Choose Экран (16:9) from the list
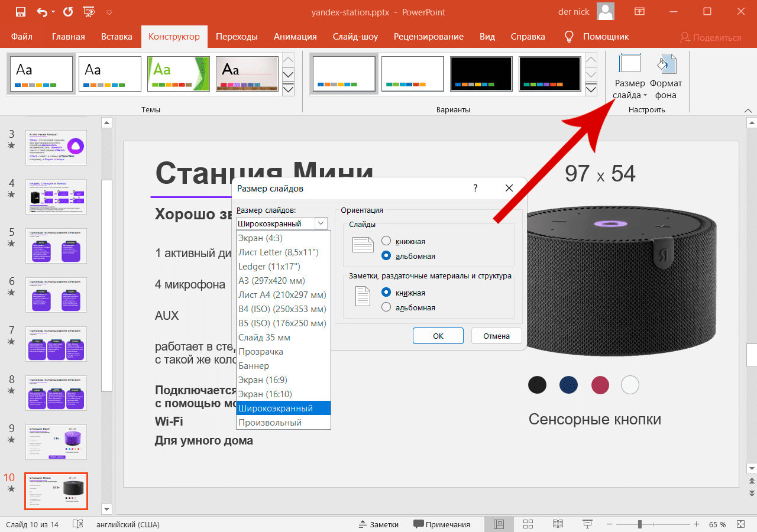The height and width of the screenshot is (532, 757). (283, 380)
